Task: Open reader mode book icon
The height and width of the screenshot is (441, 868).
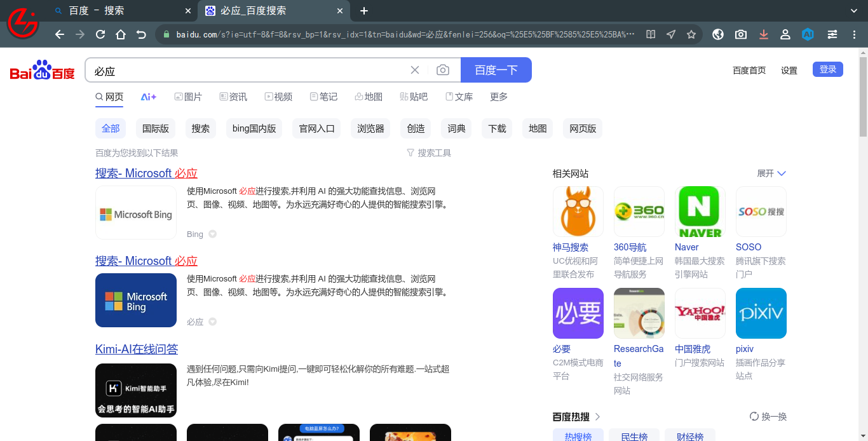Action: tap(651, 34)
